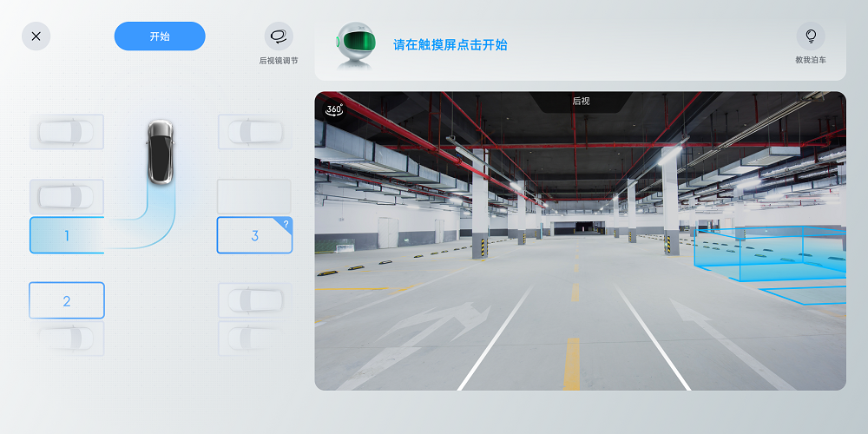Select parking slot 2

click(67, 300)
